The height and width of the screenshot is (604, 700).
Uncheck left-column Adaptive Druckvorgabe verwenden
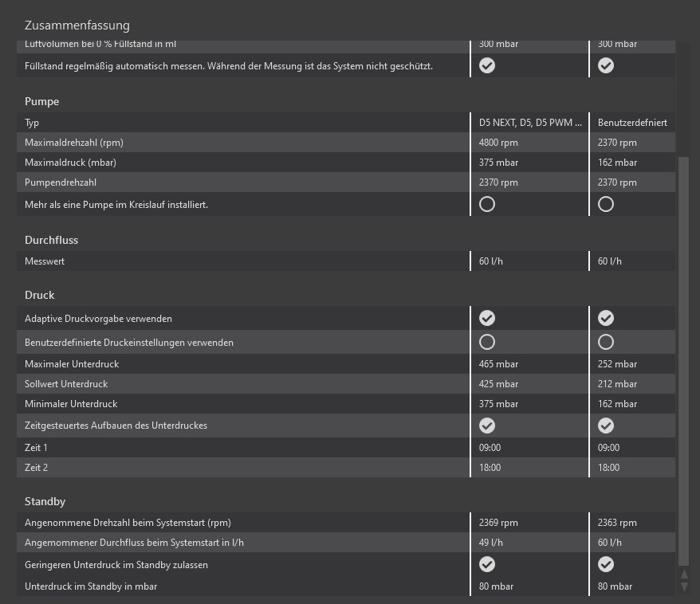click(x=487, y=318)
